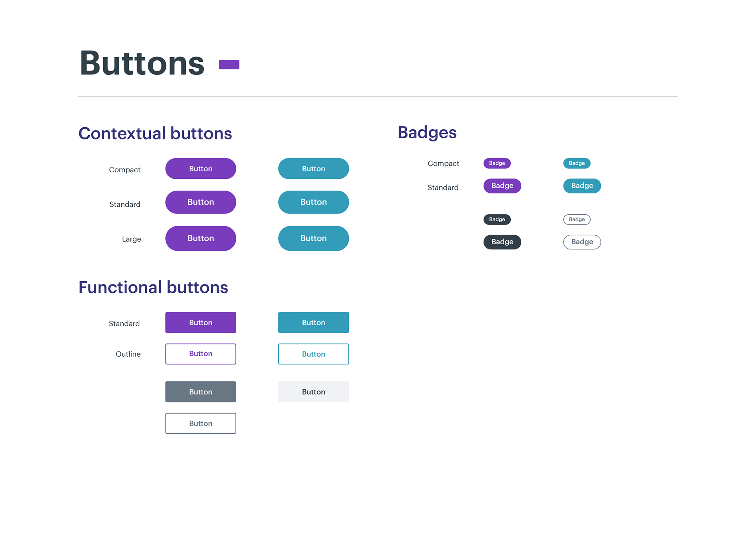Viewport: 756px width, 552px height.
Task: Click the compact purple pill contextual button
Action: 200,169
